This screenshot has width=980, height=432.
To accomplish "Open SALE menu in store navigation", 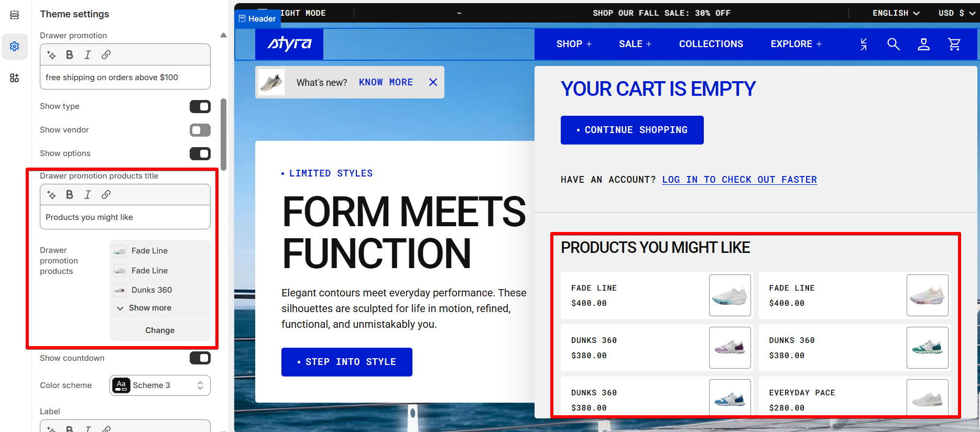I will [635, 45].
